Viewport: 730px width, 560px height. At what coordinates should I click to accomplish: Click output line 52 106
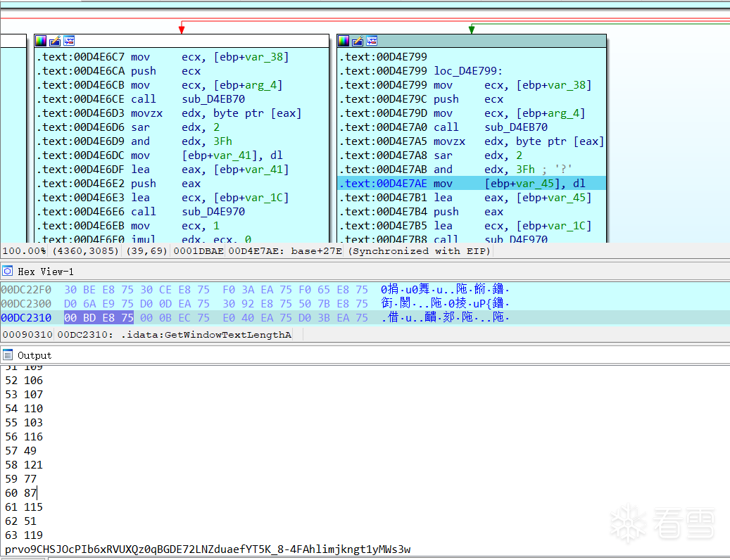24,381
